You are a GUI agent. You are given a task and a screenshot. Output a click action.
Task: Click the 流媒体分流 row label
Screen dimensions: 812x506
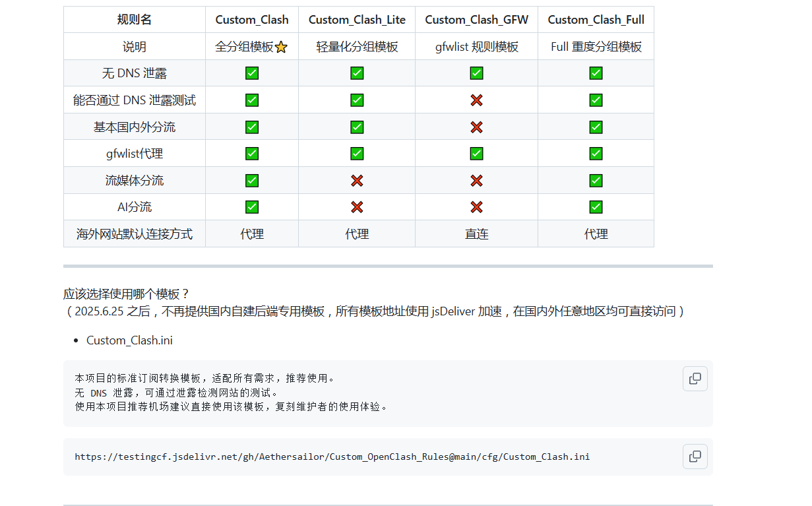pyautogui.click(x=135, y=180)
